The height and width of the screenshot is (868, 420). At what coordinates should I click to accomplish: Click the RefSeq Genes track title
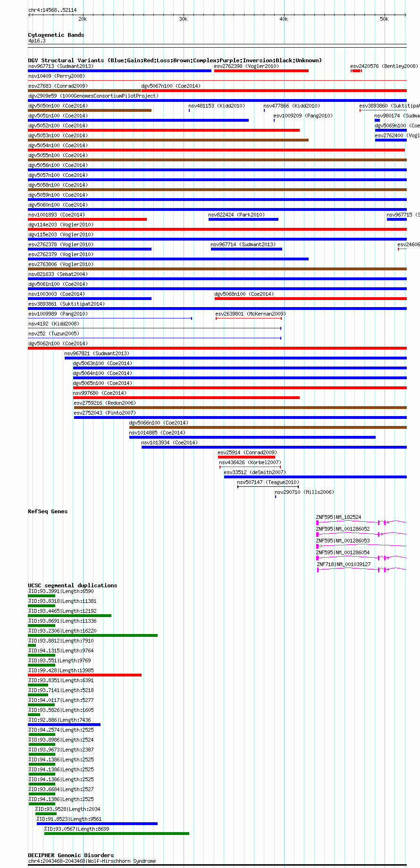[x=48, y=511]
